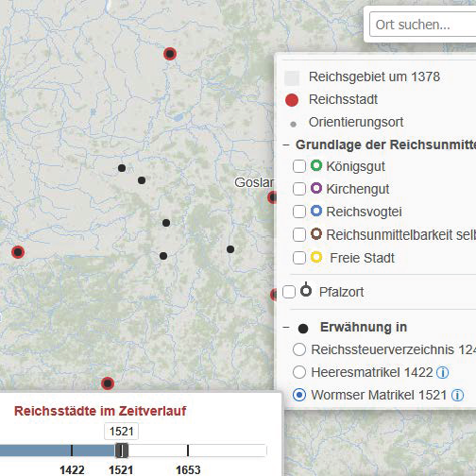
Task: Click the timeline slider handle at 1521
Action: coord(122,450)
